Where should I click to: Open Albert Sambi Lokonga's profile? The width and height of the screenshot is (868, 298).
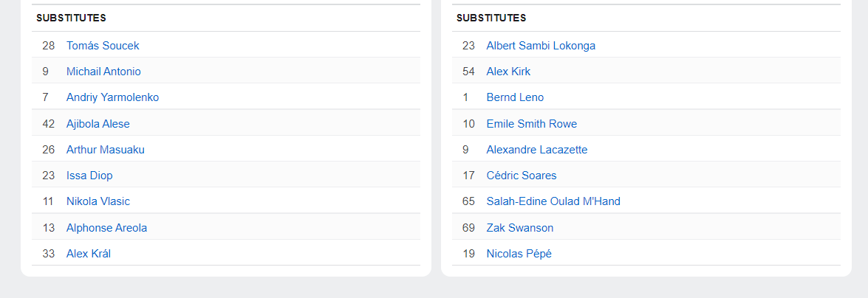tap(541, 46)
